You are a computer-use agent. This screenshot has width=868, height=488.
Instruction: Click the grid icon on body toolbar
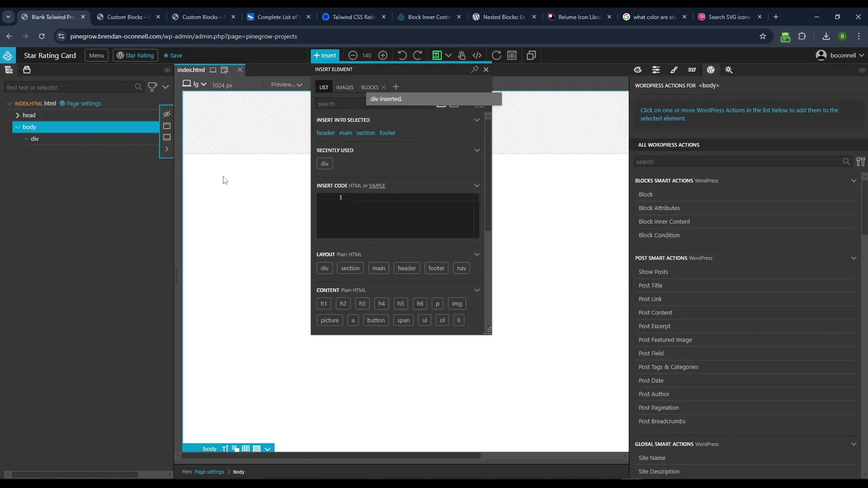tap(245, 449)
